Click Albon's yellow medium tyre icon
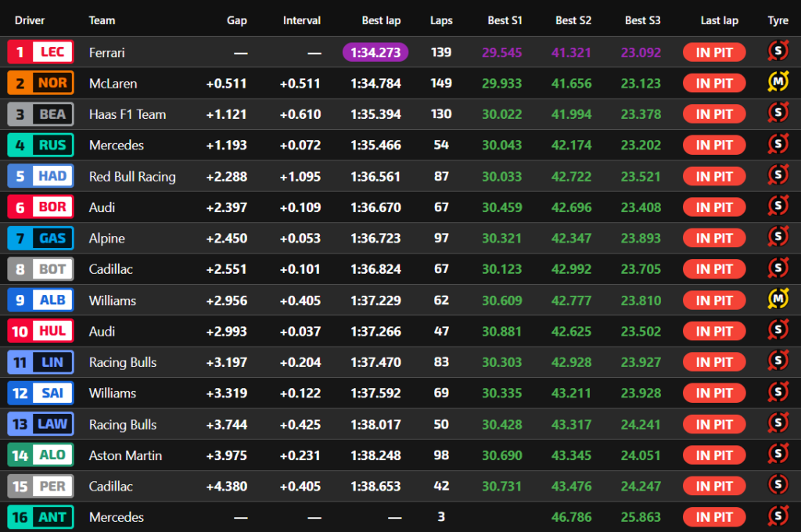This screenshot has width=801, height=532. 778,300
